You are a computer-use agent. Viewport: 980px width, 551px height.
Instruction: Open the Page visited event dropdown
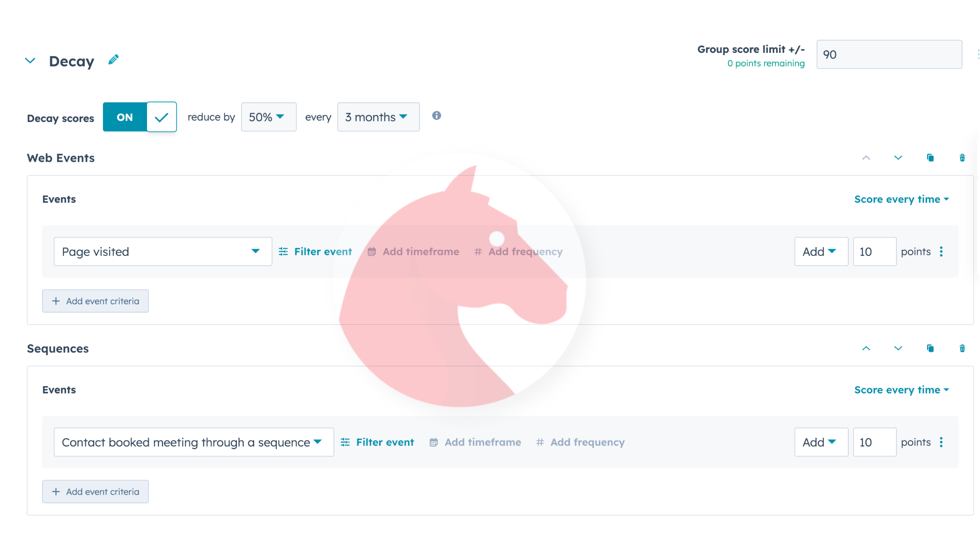(163, 251)
